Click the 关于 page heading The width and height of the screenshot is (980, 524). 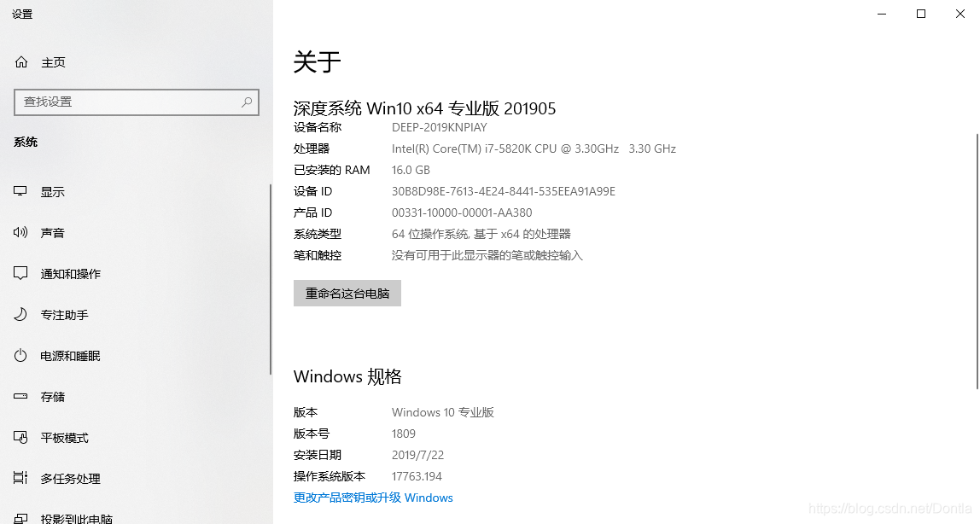tap(317, 61)
